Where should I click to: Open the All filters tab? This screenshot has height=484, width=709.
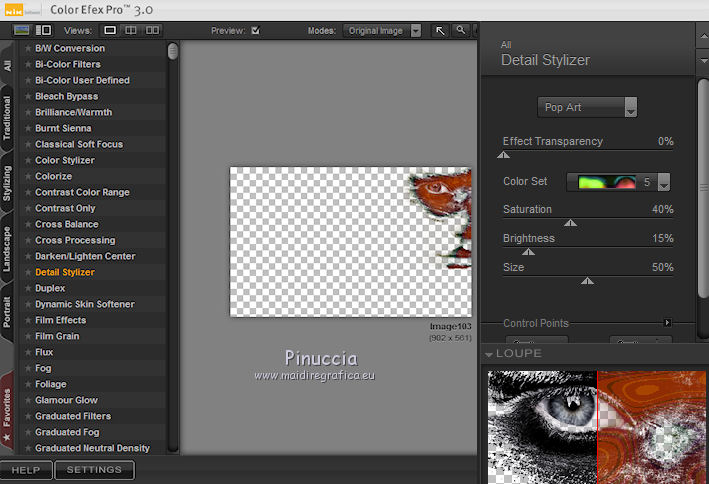(7, 66)
